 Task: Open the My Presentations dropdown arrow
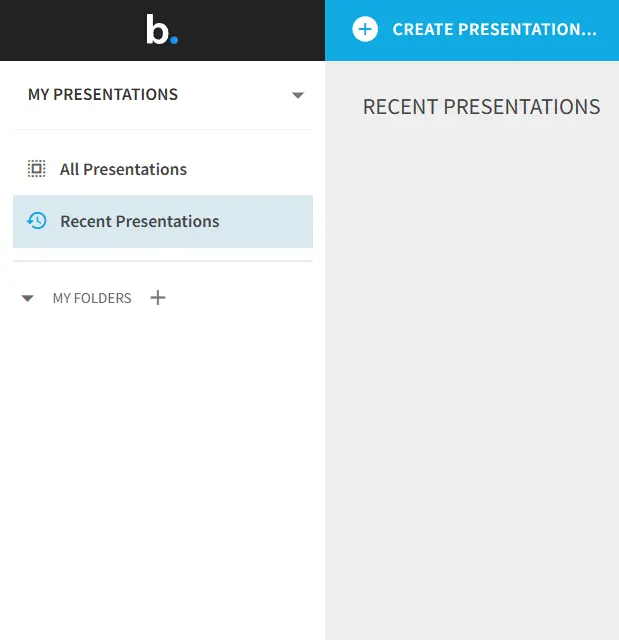298,95
